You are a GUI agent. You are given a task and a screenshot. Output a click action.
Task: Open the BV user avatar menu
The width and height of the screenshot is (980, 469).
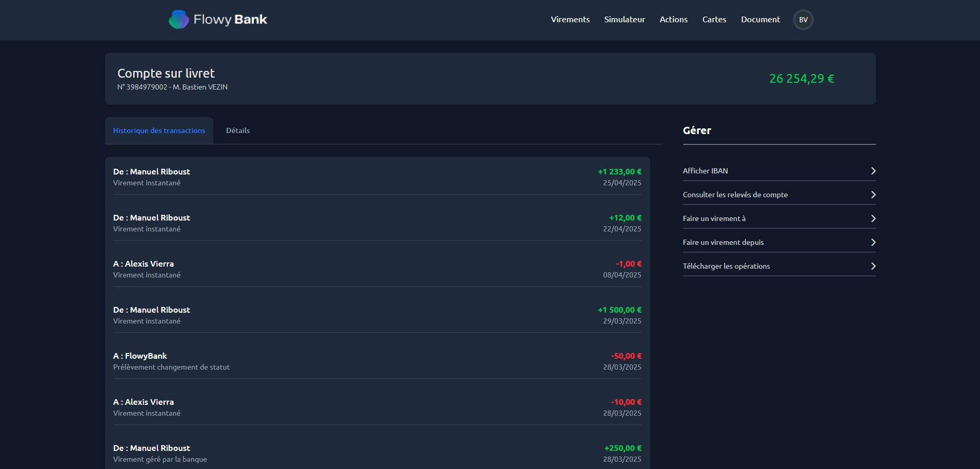tap(803, 20)
